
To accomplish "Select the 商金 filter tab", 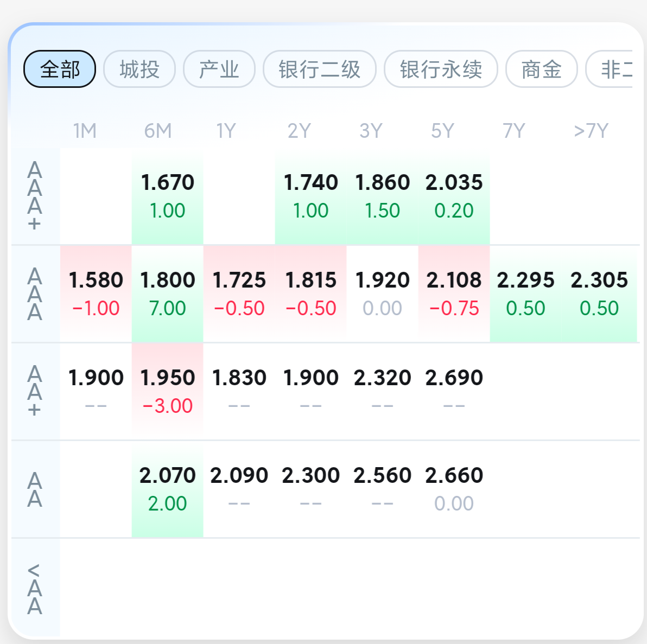I will 541,69.
